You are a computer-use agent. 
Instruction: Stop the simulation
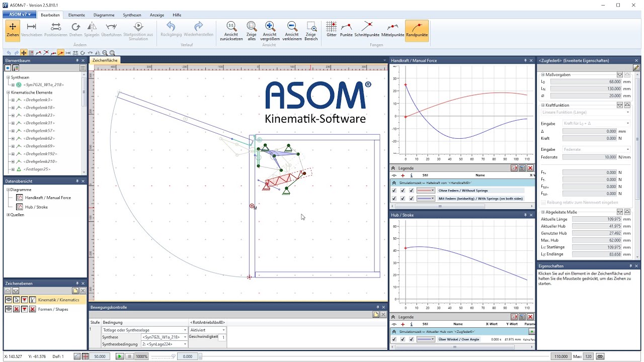point(129,356)
